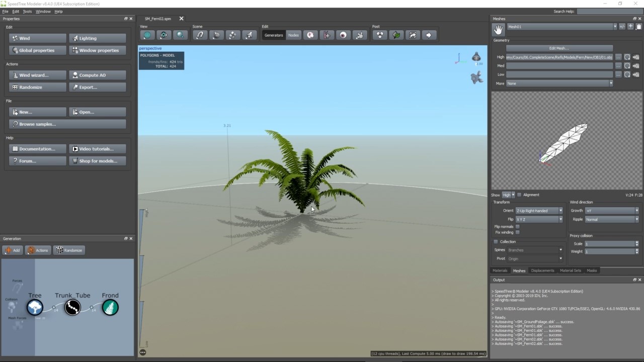Expand the Growth wind direction dropdown
Image resolution: width=644 pixels, height=362 pixels.
tap(611, 211)
